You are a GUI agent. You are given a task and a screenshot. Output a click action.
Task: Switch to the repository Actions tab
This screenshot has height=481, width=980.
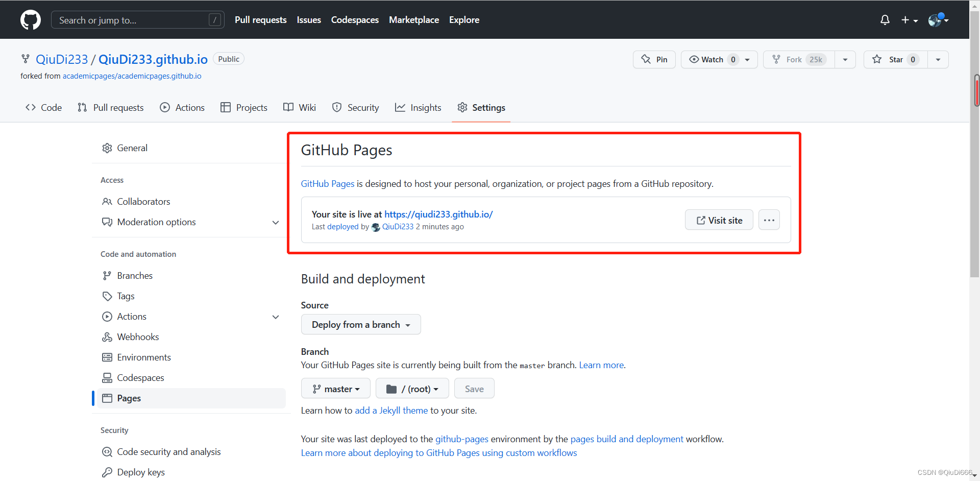pos(182,108)
